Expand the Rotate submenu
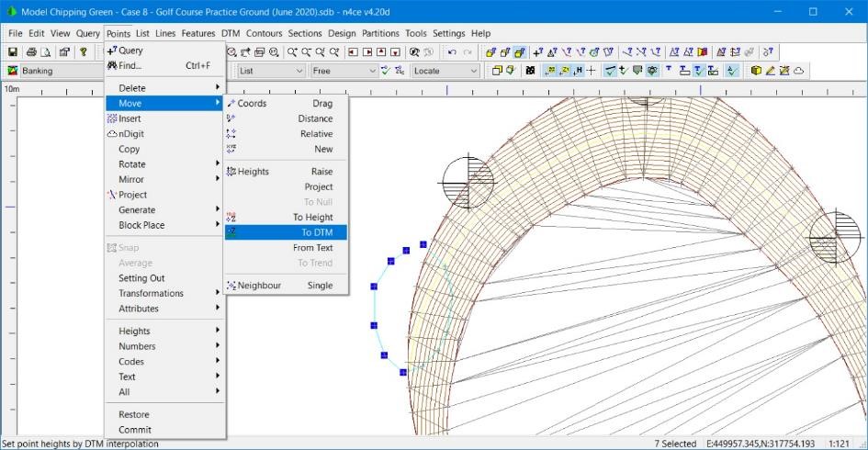Screen dimensions: 868x450 tap(165, 164)
